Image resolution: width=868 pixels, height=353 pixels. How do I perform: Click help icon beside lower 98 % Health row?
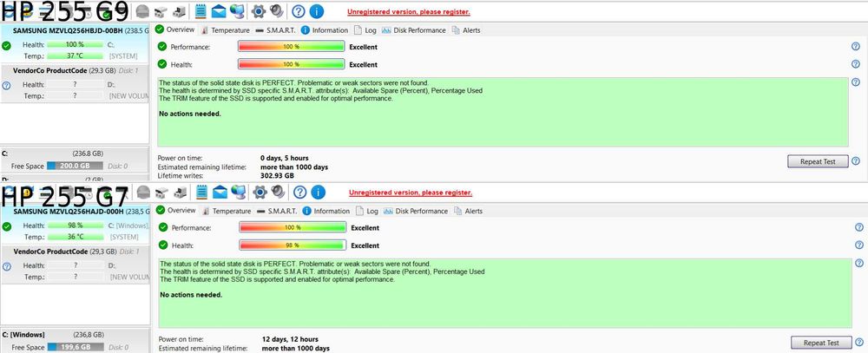point(859,245)
